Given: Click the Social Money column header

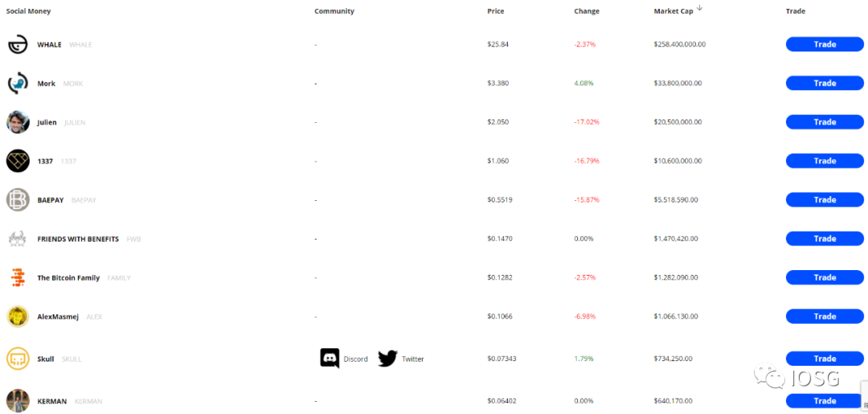Looking at the screenshot, I should click(28, 11).
